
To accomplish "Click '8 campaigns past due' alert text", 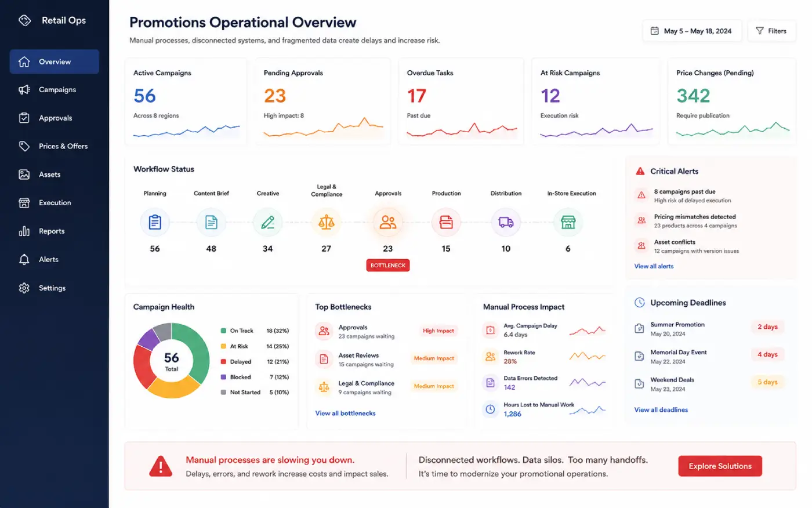I will (684, 192).
